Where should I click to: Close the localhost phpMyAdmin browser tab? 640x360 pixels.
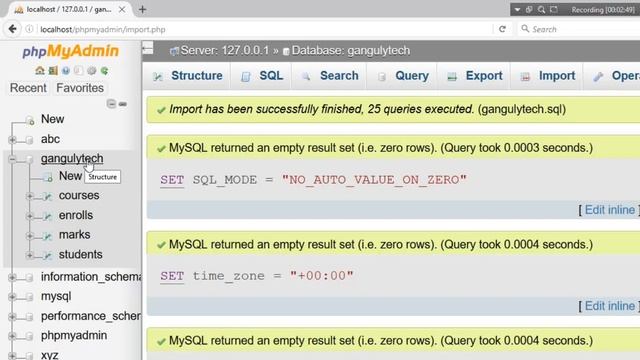[x=122, y=9]
